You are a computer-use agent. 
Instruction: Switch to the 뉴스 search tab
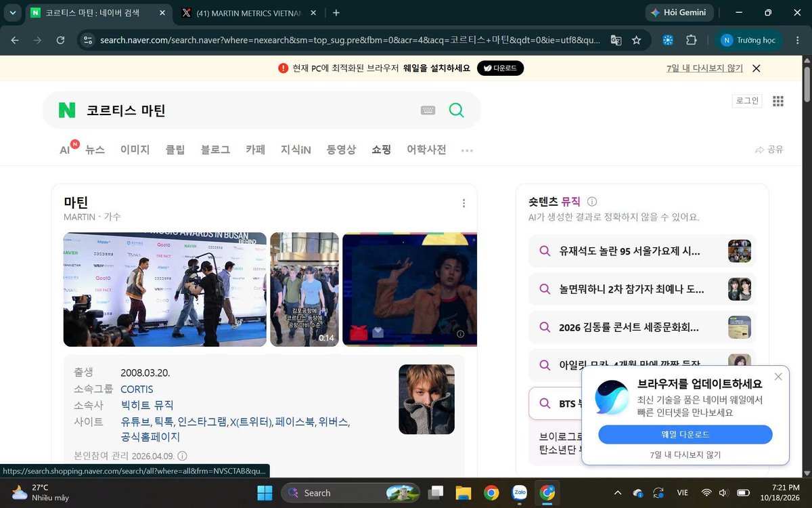(x=95, y=150)
